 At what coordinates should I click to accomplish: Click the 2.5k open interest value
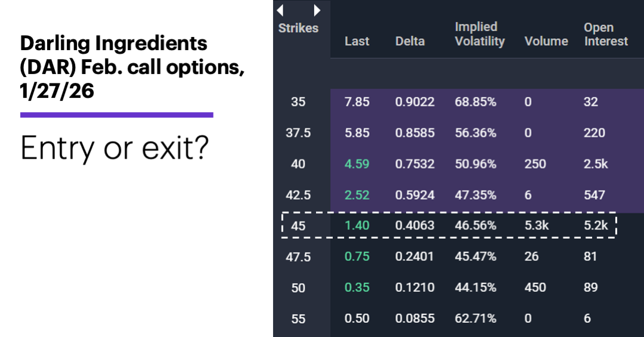pyautogui.click(x=596, y=164)
